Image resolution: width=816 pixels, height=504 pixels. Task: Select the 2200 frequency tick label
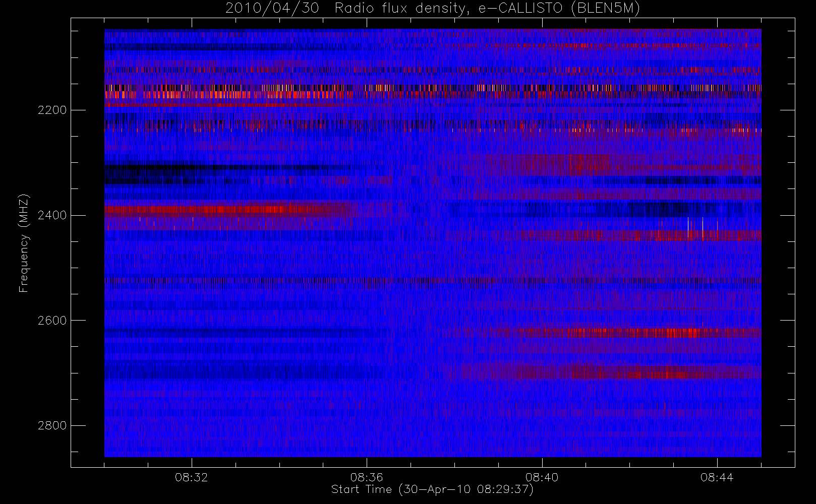pyautogui.click(x=52, y=110)
